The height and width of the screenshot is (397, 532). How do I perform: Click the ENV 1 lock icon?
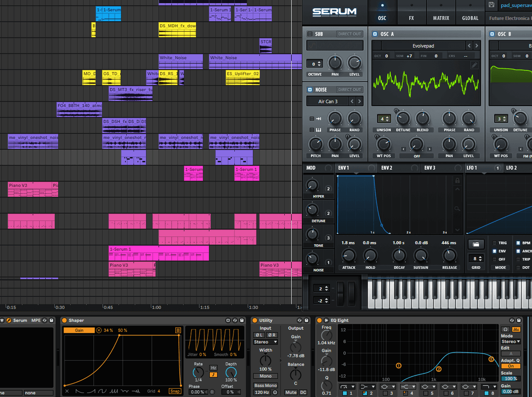point(457,180)
